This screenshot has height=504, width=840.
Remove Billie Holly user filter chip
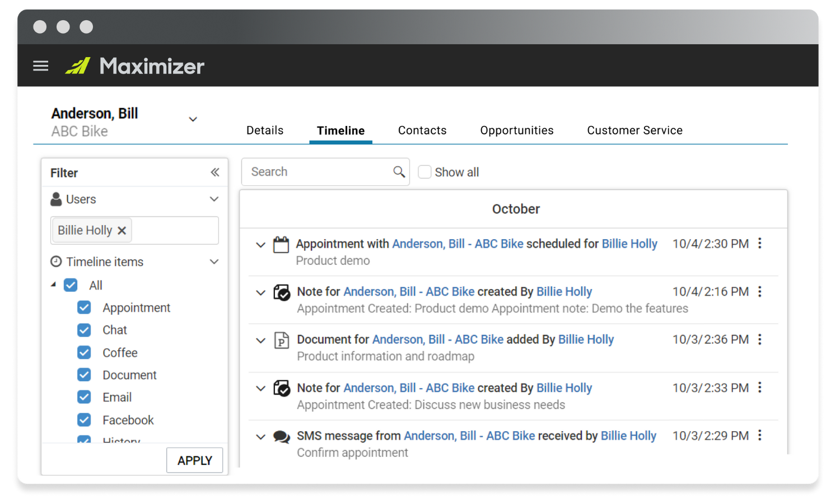122,231
